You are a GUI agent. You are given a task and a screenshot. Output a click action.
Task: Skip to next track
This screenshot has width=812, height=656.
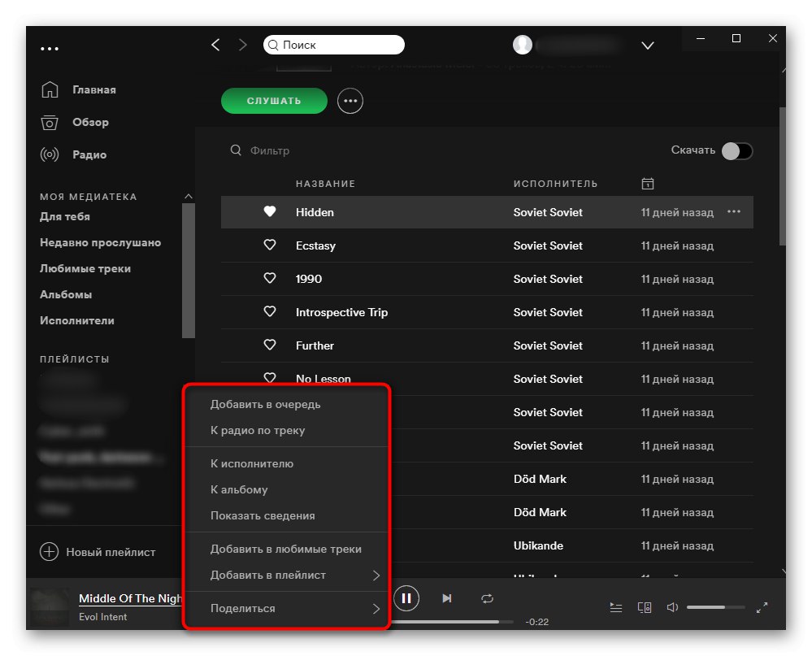pyautogui.click(x=447, y=598)
